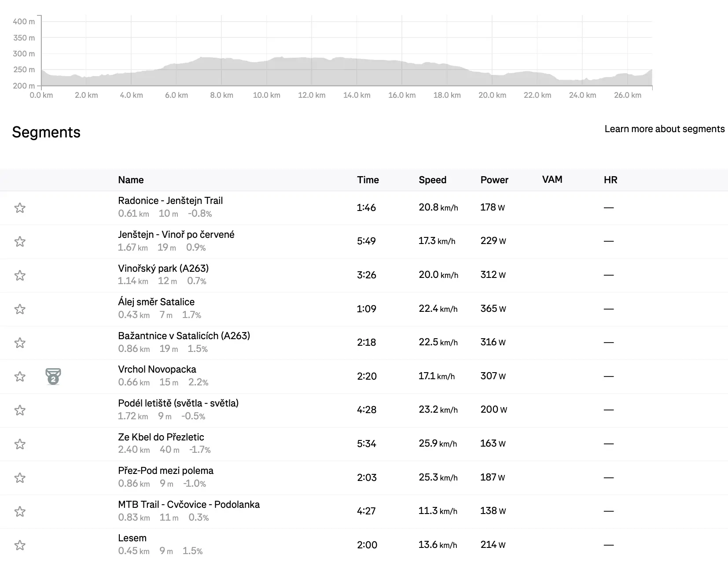Favorite the Ze Kbel do Přezletic segment
This screenshot has width=728, height=562.
20,444
